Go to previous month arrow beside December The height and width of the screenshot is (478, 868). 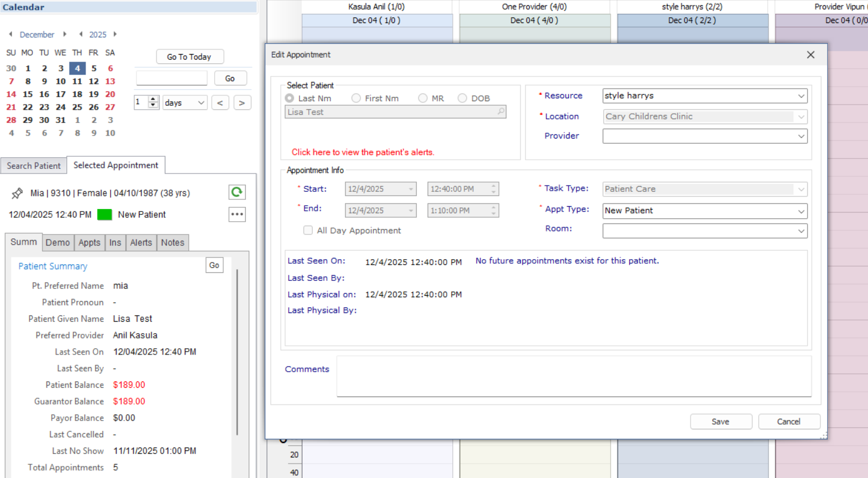tap(11, 34)
